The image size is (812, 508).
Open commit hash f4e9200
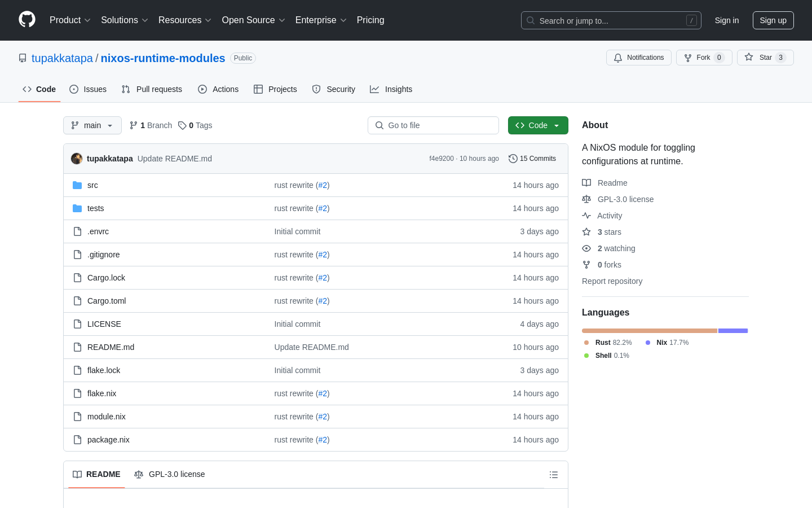point(442,159)
